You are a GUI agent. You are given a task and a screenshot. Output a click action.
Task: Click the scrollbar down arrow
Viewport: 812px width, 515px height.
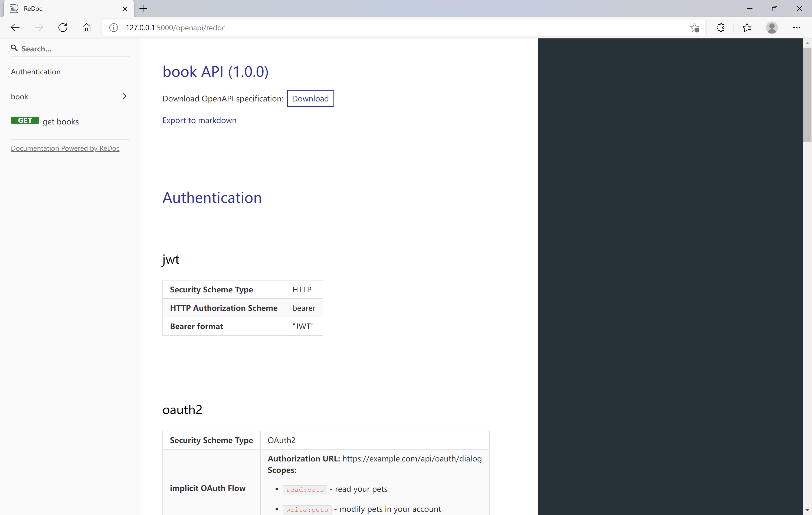(807, 510)
